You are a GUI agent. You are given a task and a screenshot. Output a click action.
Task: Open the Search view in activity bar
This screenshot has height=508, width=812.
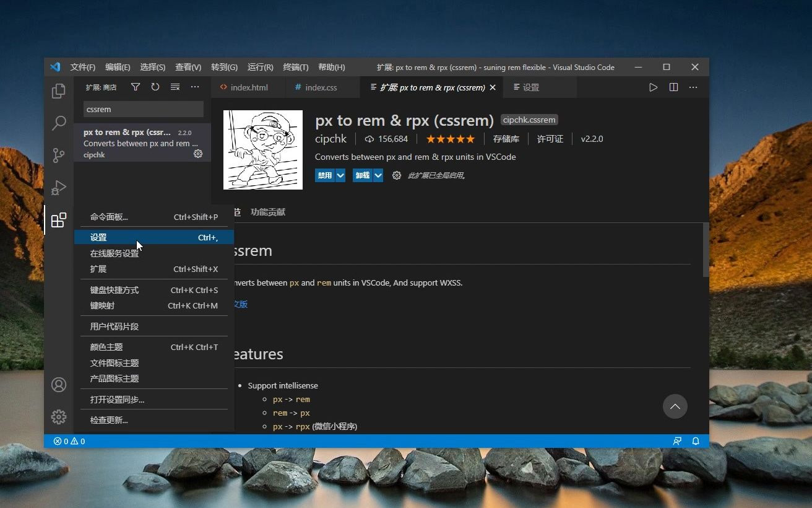[59, 123]
